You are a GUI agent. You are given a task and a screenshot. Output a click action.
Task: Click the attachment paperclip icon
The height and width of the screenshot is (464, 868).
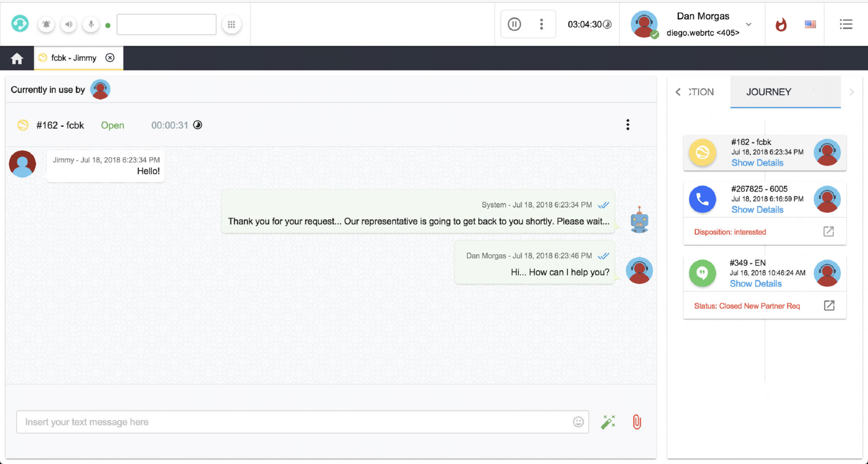pos(637,422)
